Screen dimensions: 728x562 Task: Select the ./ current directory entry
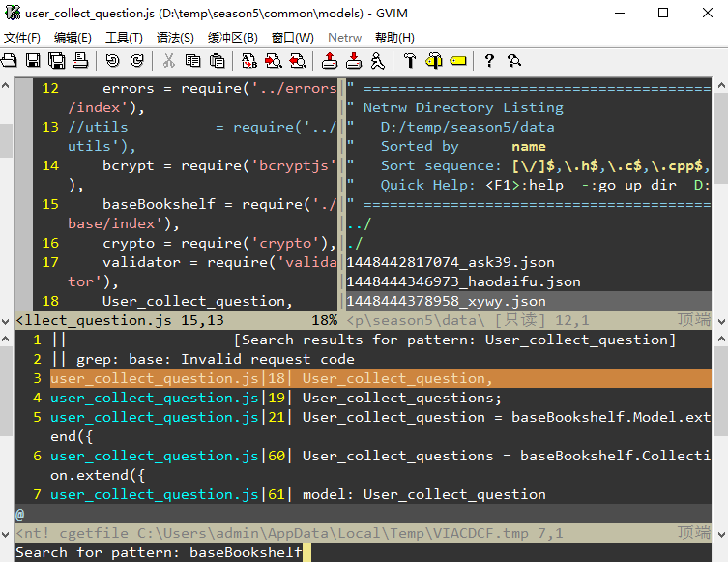click(x=355, y=243)
